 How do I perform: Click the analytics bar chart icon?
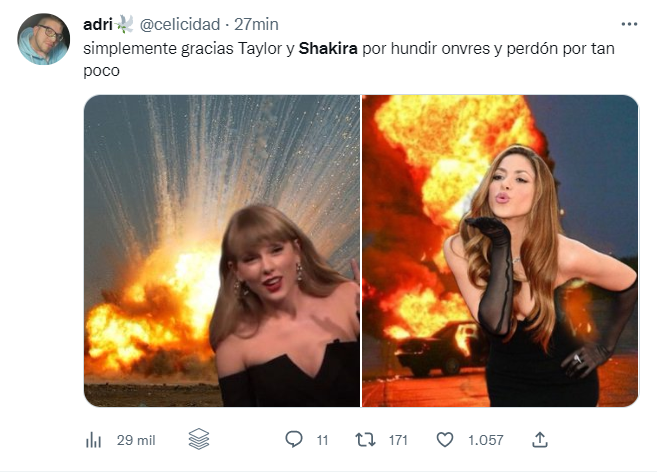tap(95, 439)
